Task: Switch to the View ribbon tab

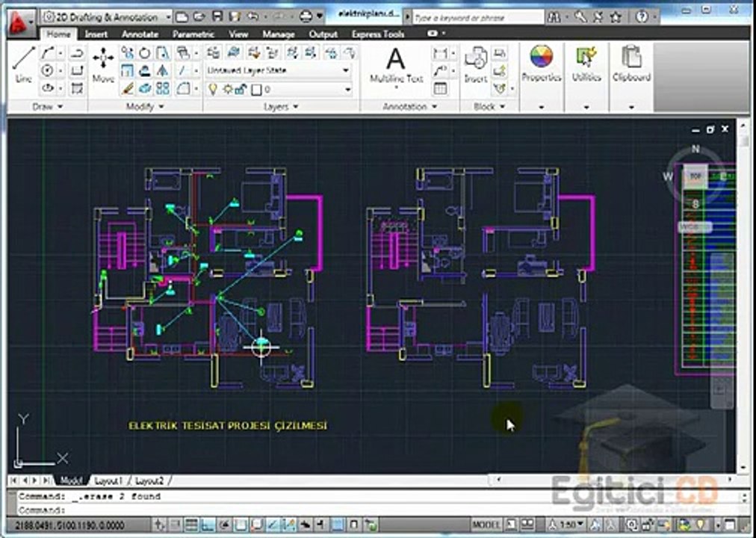Action: 238,34
